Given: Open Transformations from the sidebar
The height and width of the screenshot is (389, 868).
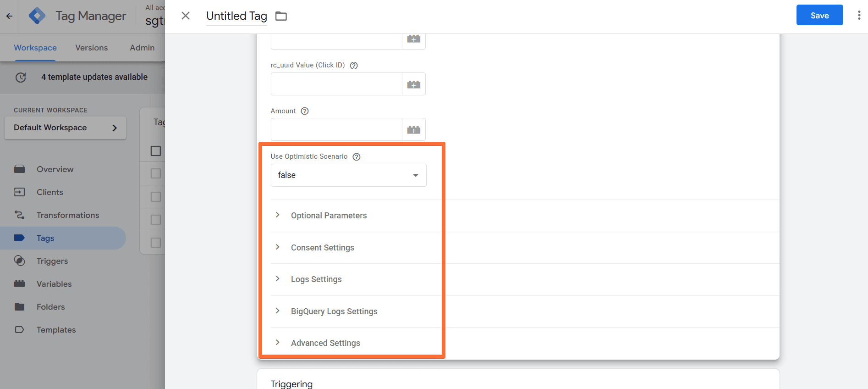Looking at the screenshot, I should pyautogui.click(x=67, y=215).
